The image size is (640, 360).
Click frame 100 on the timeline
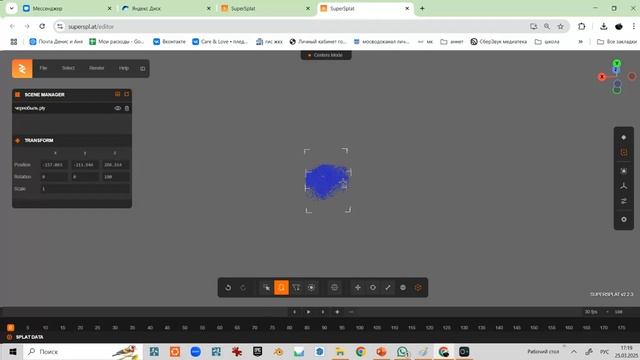click(360, 328)
